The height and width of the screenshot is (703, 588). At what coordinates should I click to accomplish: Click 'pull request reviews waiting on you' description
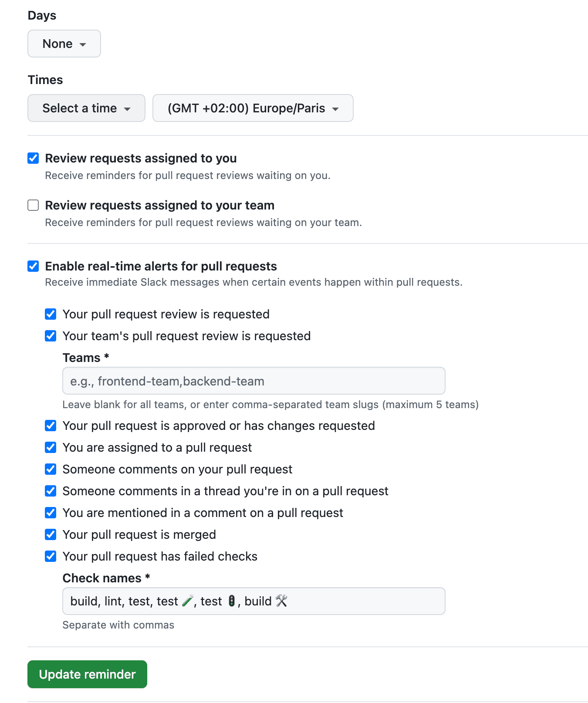pos(188,176)
